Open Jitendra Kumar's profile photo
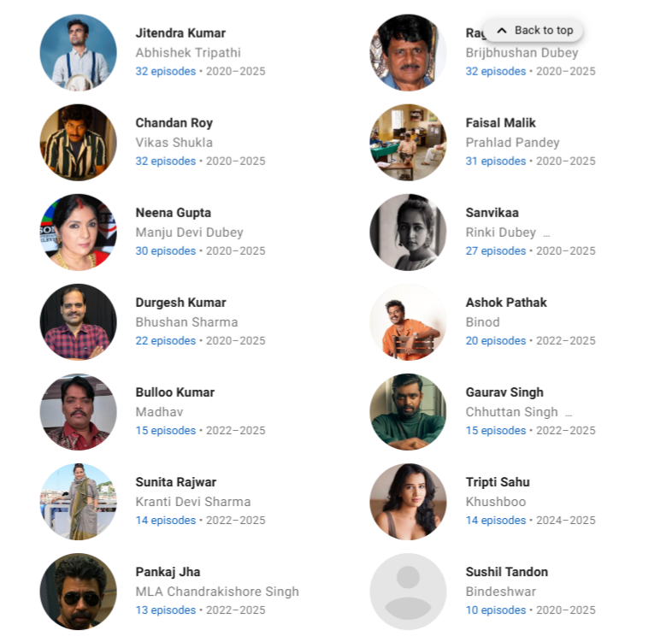The width and height of the screenshot is (672, 642). [78, 53]
